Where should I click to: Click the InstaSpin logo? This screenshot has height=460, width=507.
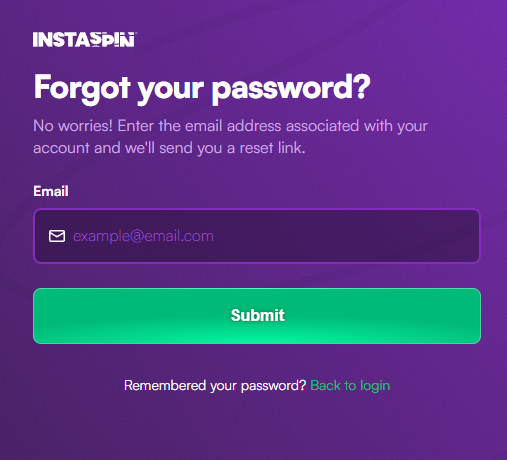pos(85,40)
